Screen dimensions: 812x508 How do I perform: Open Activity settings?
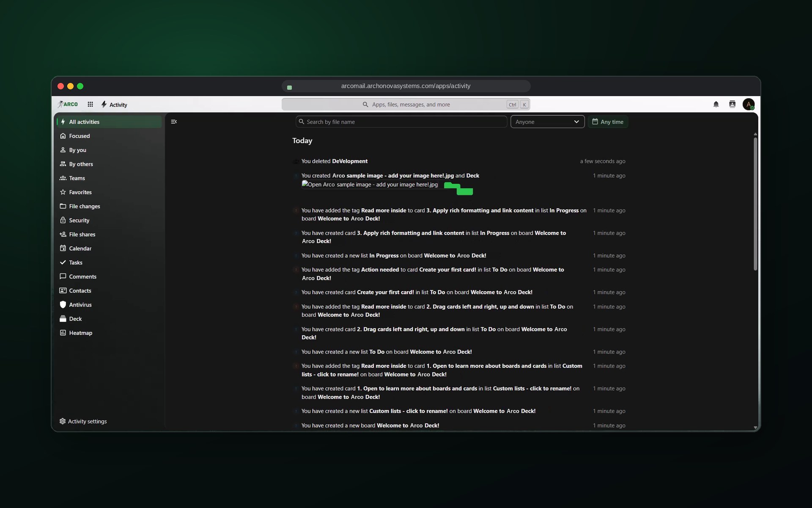tap(83, 421)
